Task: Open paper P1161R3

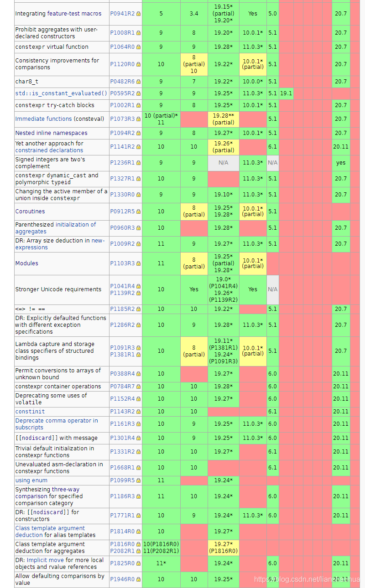Action: point(122,424)
